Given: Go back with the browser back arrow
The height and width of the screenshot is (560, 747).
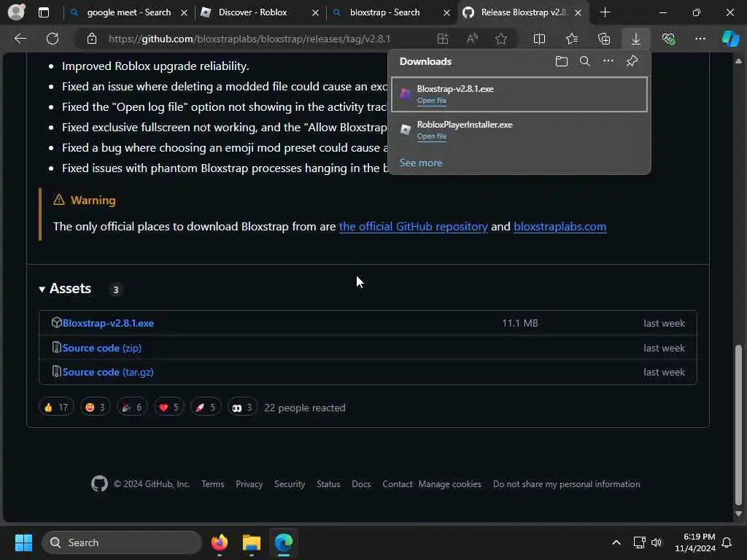Looking at the screenshot, I should point(20,39).
